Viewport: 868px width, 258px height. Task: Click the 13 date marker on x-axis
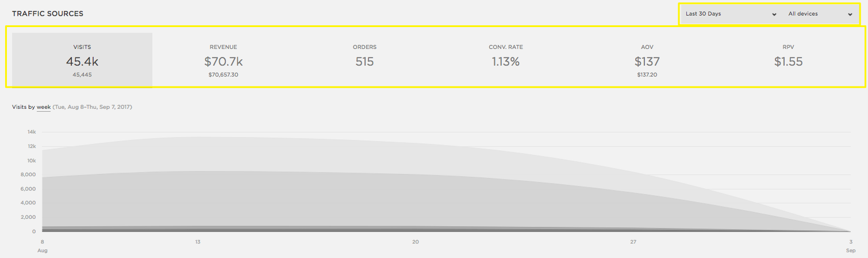198,241
